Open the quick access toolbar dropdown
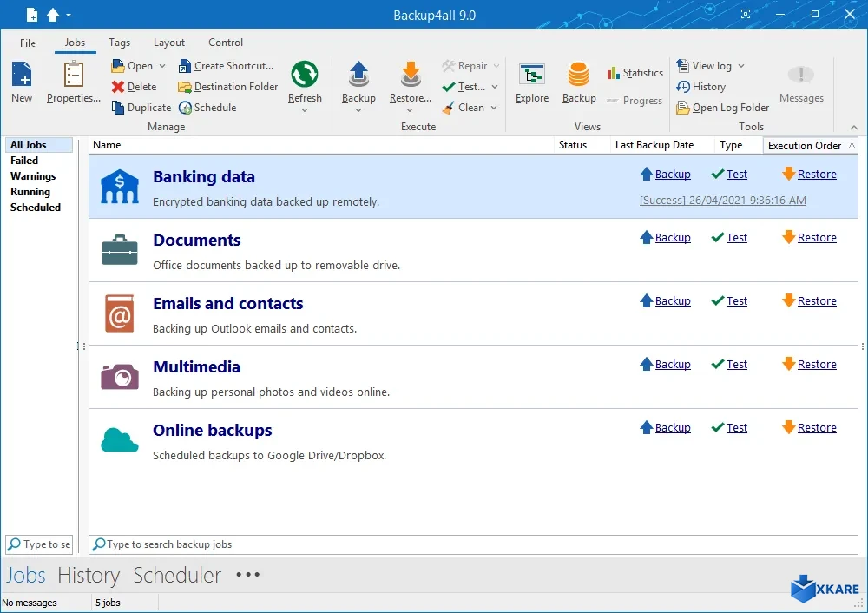The width and height of the screenshot is (868, 613). click(69, 15)
